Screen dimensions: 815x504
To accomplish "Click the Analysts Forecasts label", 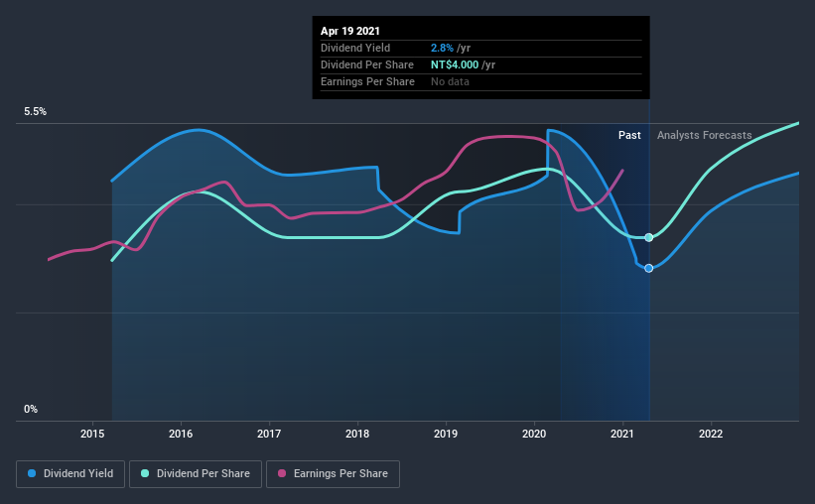I will point(704,135).
